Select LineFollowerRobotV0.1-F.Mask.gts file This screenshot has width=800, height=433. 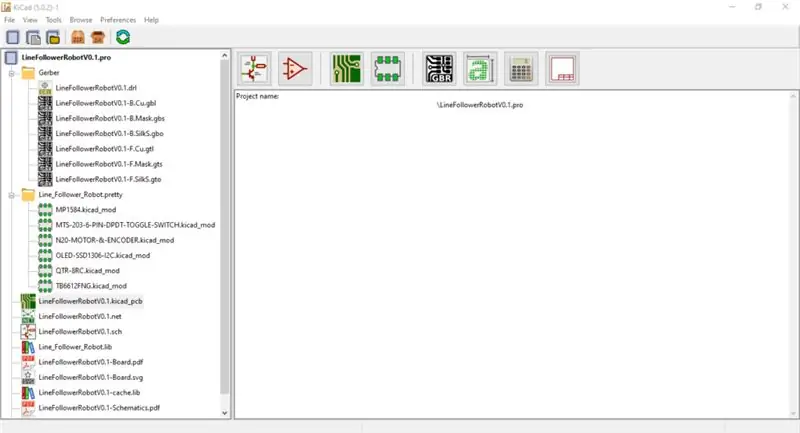[x=109, y=164]
